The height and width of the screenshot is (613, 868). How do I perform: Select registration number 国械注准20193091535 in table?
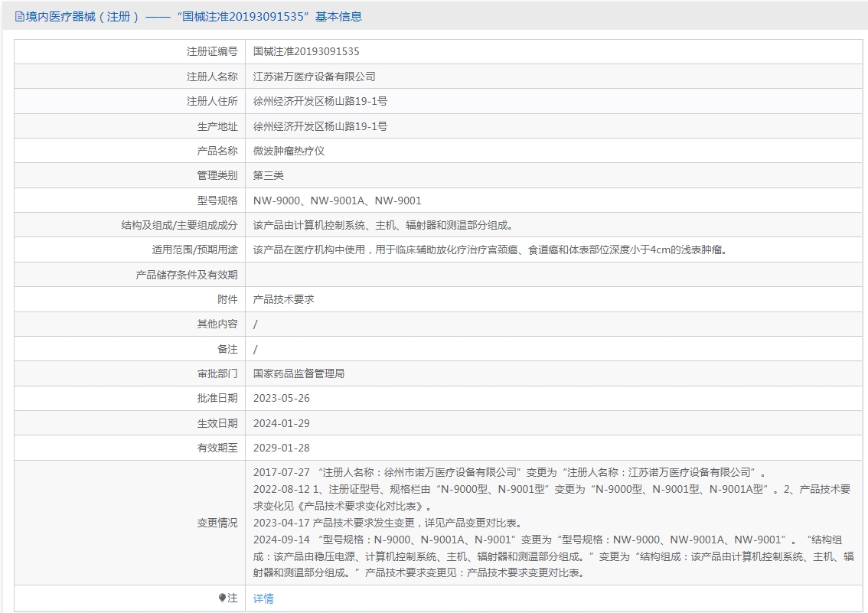[306, 51]
